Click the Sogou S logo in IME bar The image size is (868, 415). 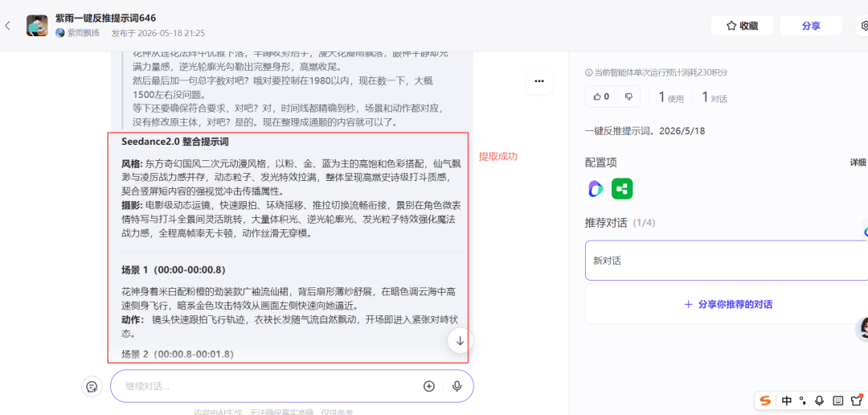click(x=766, y=401)
